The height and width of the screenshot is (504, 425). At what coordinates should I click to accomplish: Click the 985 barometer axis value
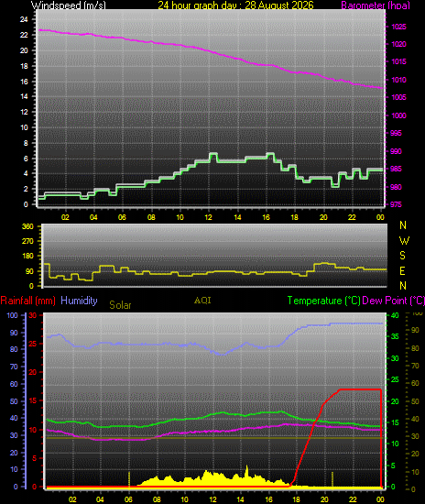click(396, 169)
